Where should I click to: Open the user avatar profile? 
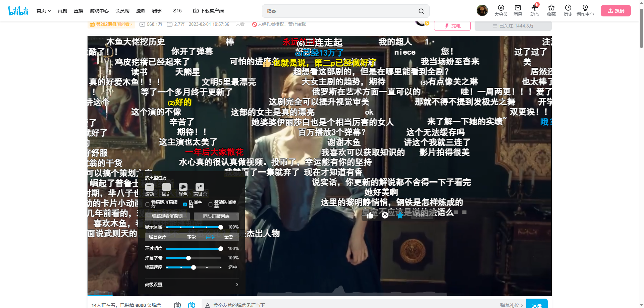click(x=482, y=10)
